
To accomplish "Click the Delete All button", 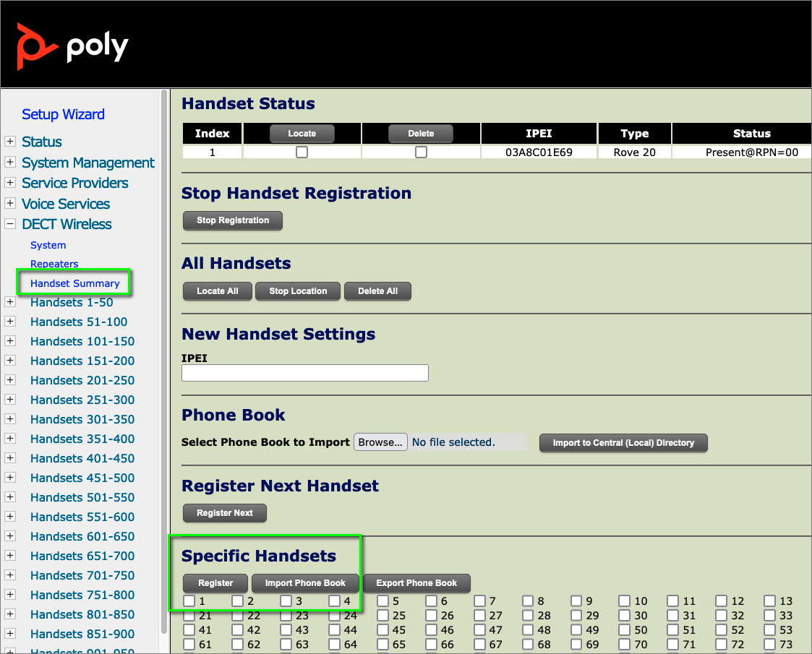I will [377, 291].
